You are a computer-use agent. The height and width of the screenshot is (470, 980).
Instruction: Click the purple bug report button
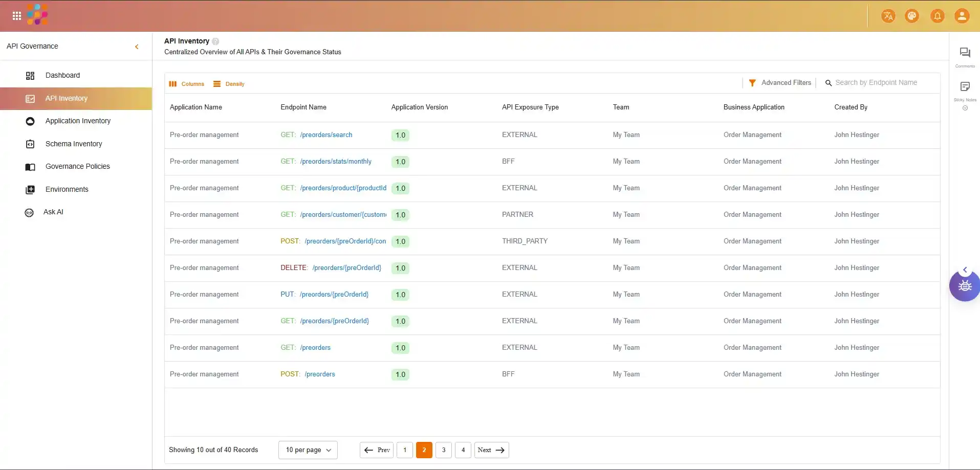point(965,286)
